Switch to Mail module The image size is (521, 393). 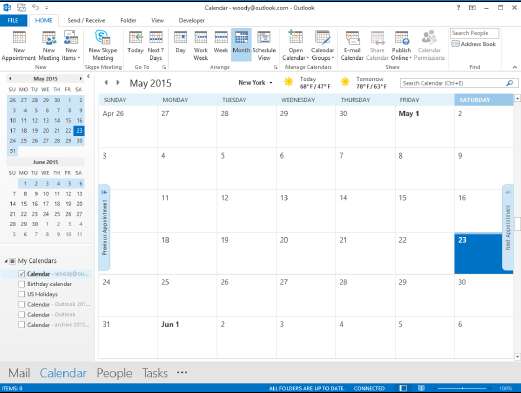[19, 373]
